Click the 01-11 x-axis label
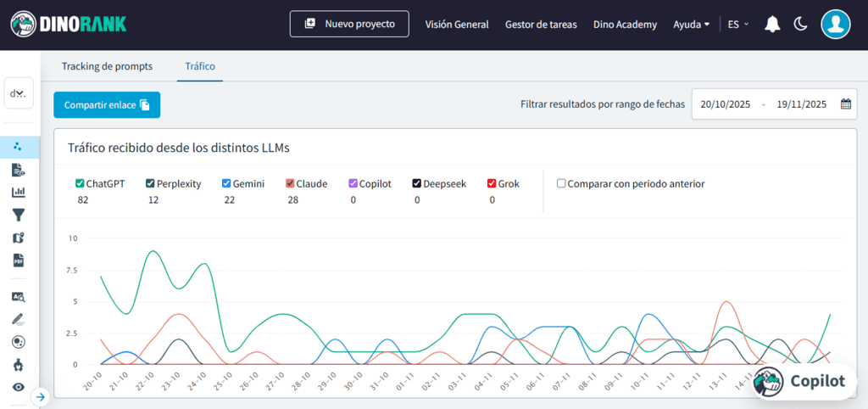Viewport: 868px width, 409px height. click(406, 383)
